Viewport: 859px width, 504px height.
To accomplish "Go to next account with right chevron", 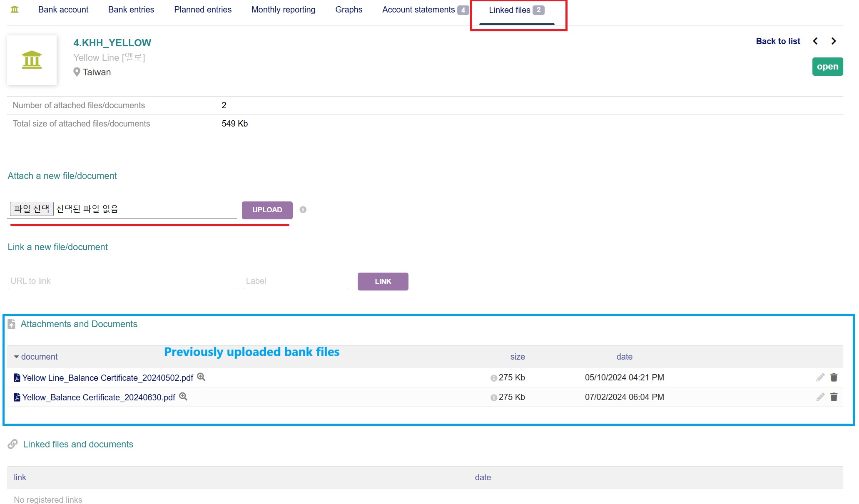I will pos(834,41).
